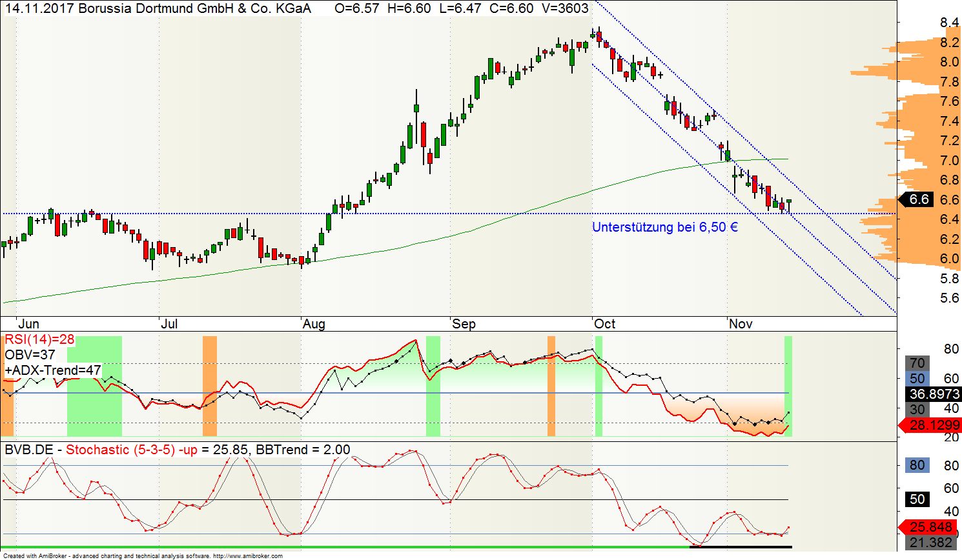Open the http://www.amibroker.com link in footer
Image resolution: width=962 pixels, height=560 pixels.
tap(248, 555)
